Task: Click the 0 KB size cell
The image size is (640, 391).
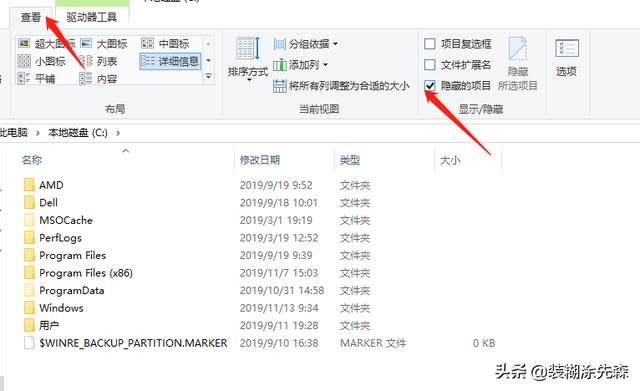Action: 484,343
